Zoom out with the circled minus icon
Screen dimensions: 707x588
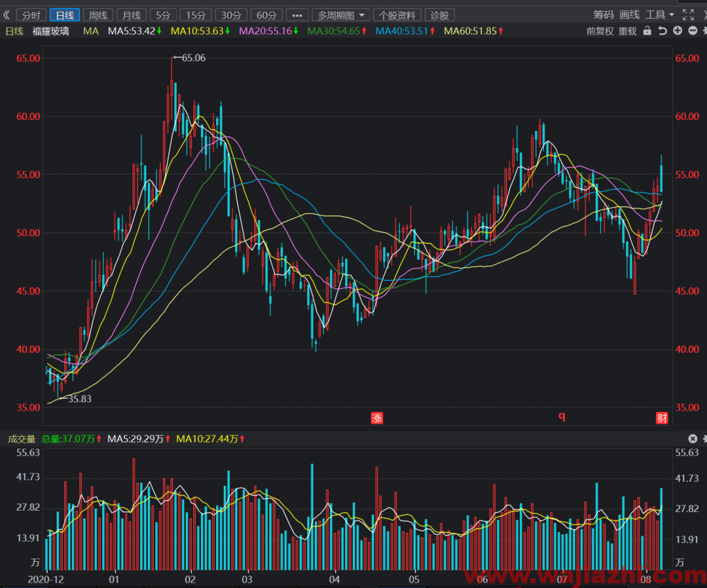[x=693, y=30]
